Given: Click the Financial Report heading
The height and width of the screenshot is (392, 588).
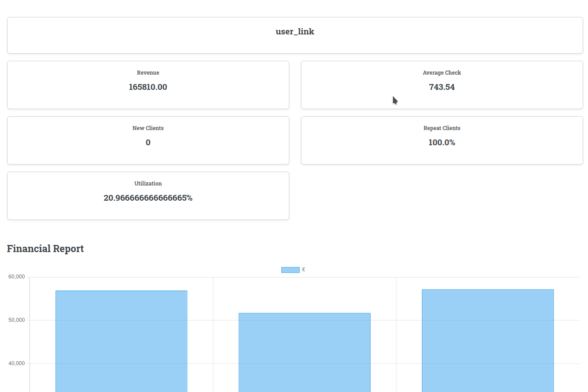Looking at the screenshot, I should [45, 249].
